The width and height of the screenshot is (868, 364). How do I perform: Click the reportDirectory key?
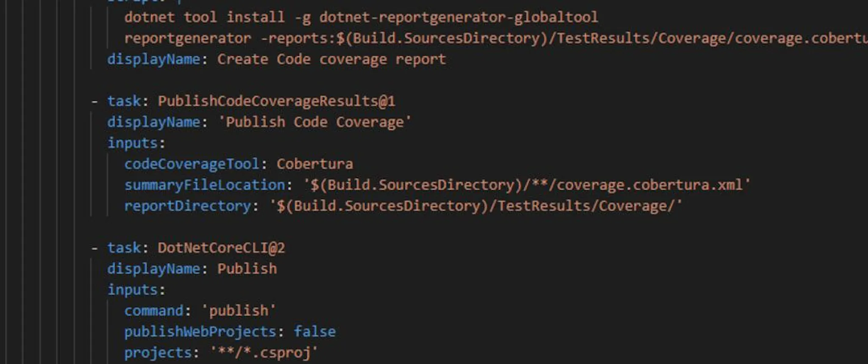point(187,206)
